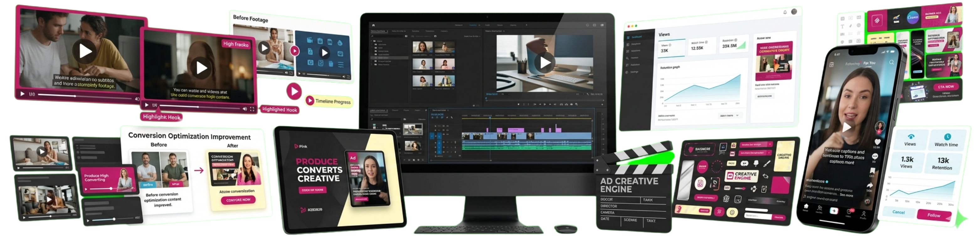Viewport: 980px width, 245px height.
Task: Tap the share arrow icon on the phone video
Action: [x=870, y=185]
